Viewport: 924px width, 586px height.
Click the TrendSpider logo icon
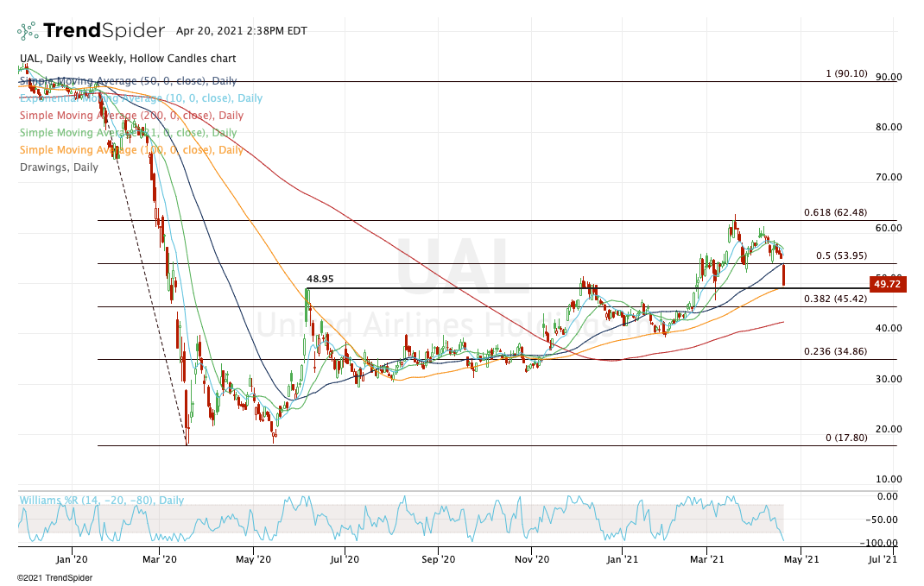point(28,30)
